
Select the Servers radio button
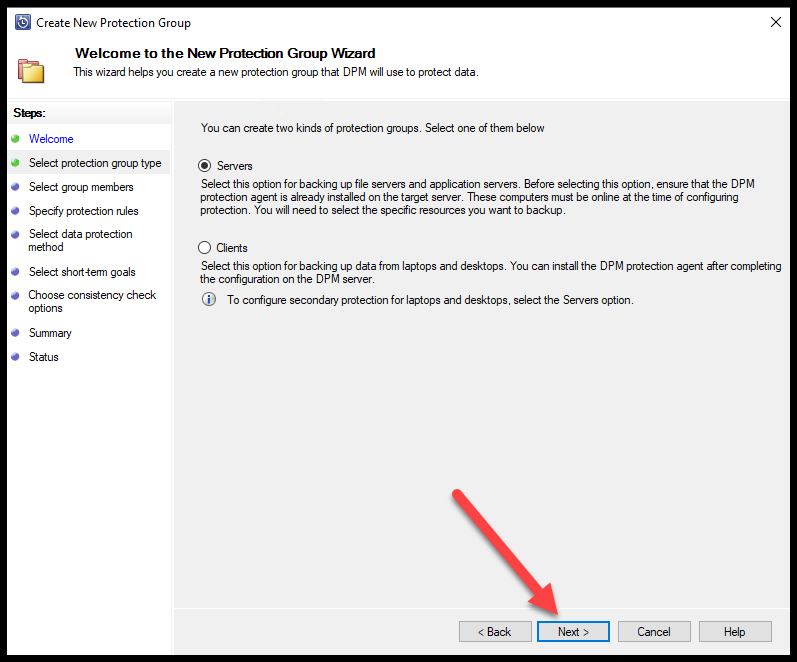(x=204, y=166)
